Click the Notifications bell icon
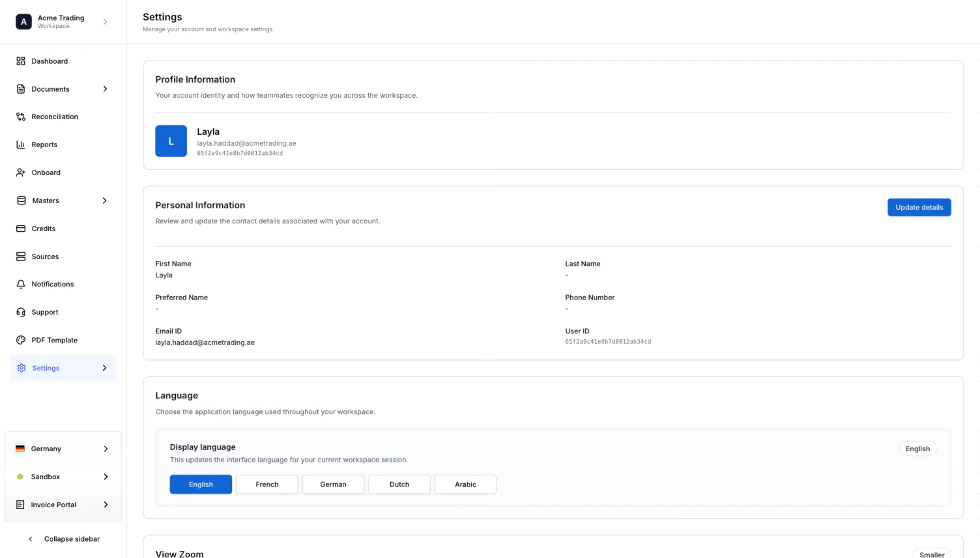This screenshot has width=980, height=558. pyautogui.click(x=21, y=285)
